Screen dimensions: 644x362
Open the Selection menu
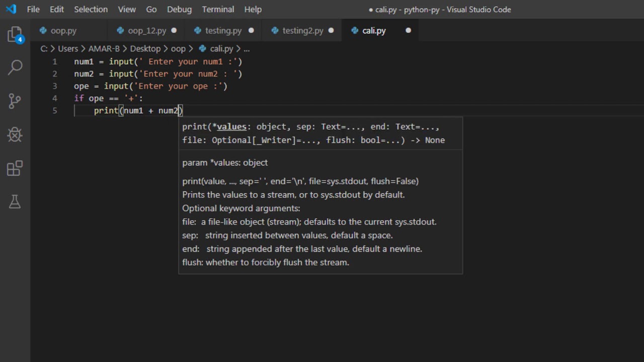point(91,9)
